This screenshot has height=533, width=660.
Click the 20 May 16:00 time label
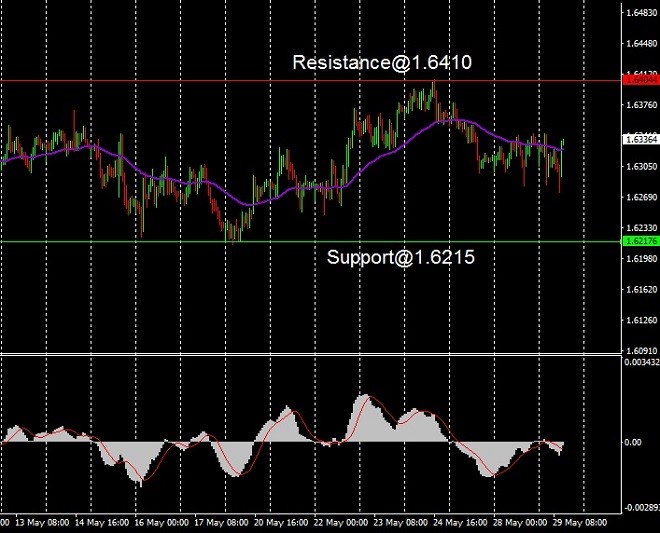(x=281, y=523)
